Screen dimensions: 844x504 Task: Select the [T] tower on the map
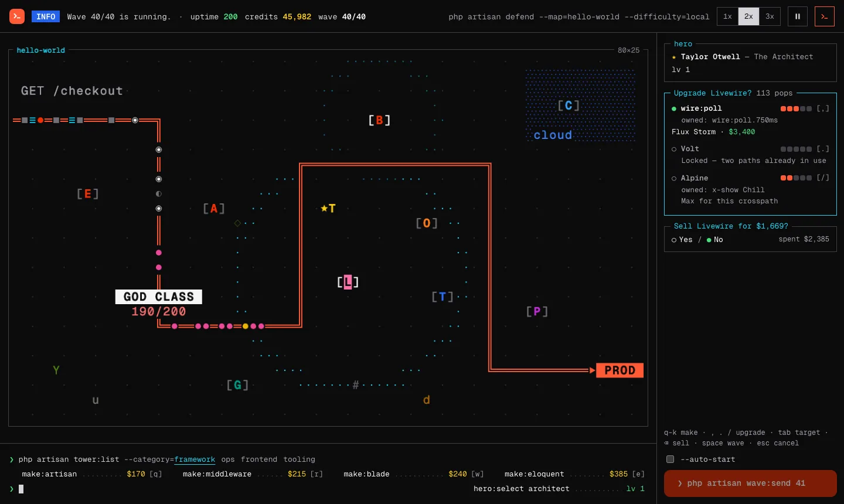[x=443, y=297]
